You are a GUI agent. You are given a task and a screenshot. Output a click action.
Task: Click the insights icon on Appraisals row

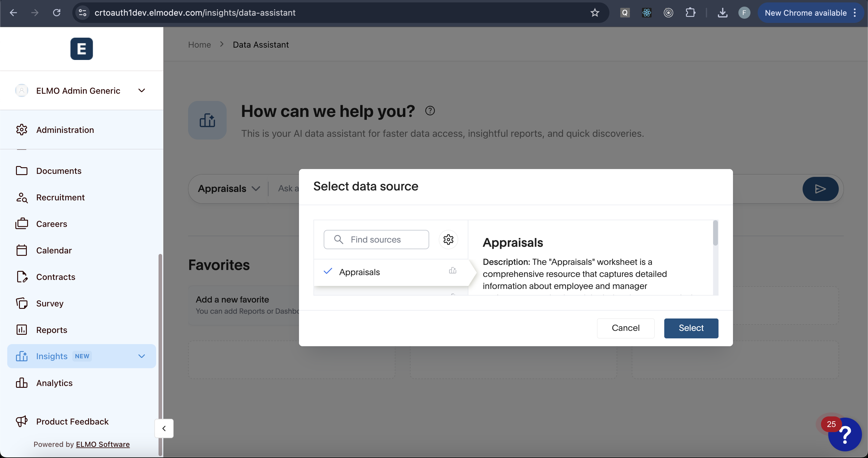coord(452,271)
